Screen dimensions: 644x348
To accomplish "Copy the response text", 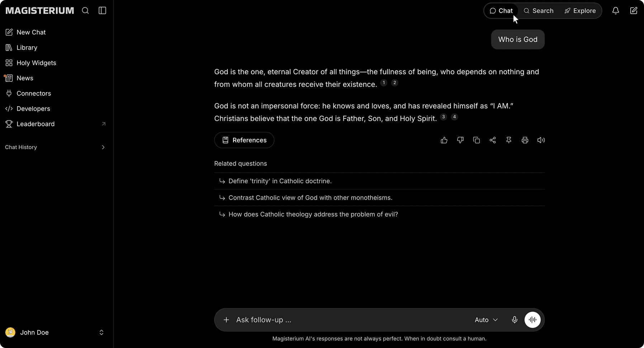I will tap(477, 140).
